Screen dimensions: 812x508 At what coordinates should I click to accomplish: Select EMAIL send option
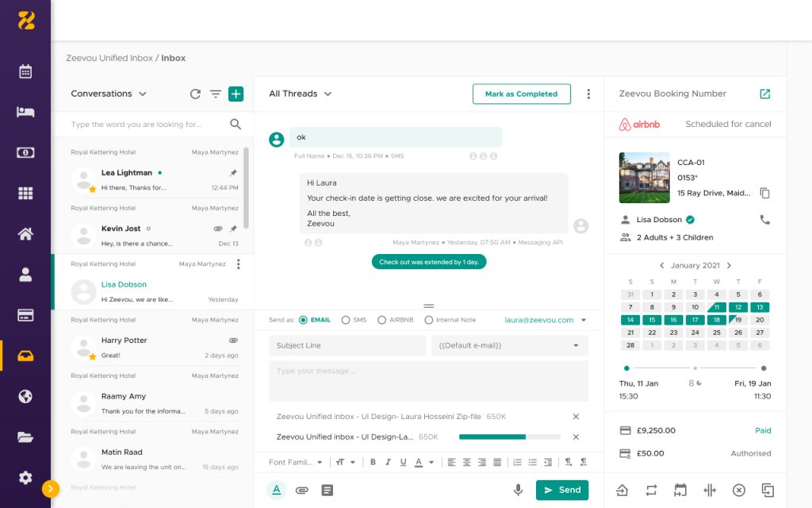click(315, 320)
